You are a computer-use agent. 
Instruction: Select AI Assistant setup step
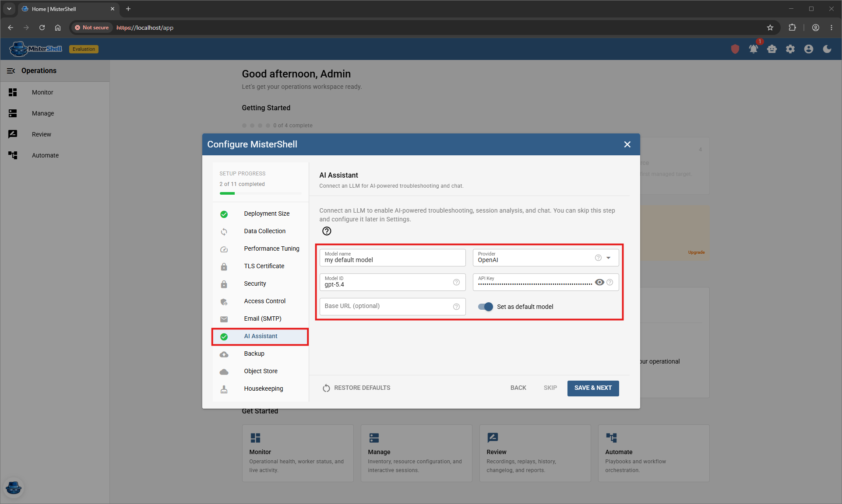(261, 336)
